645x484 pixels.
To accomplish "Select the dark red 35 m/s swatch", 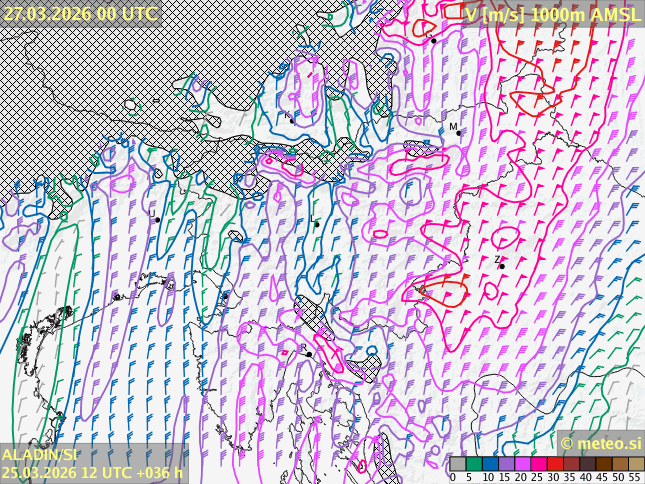I will pos(571,464).
